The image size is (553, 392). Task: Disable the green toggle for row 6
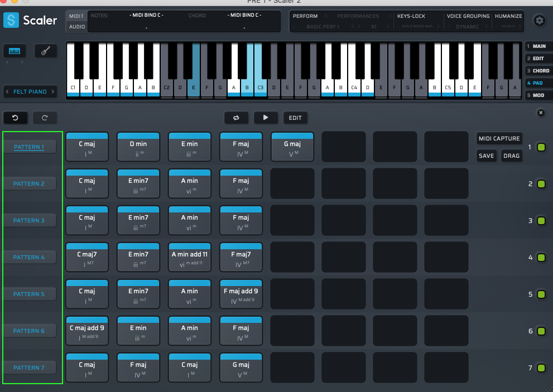coord(541,331)
